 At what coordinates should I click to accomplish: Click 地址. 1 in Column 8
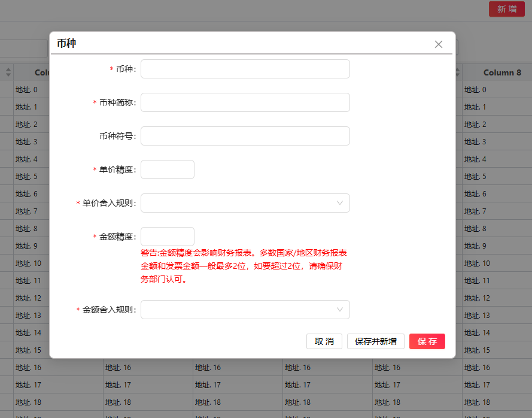tap(475, 107)
